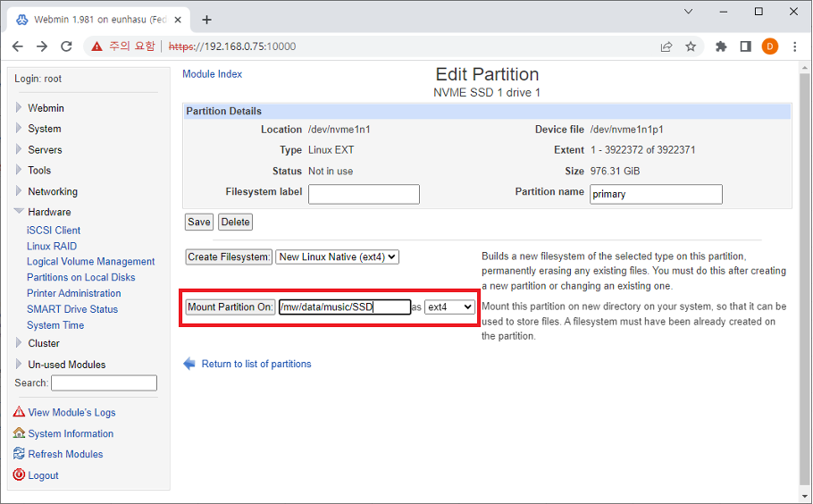
Task: Open SMART Drive Status module
Action: click(71, 309)
